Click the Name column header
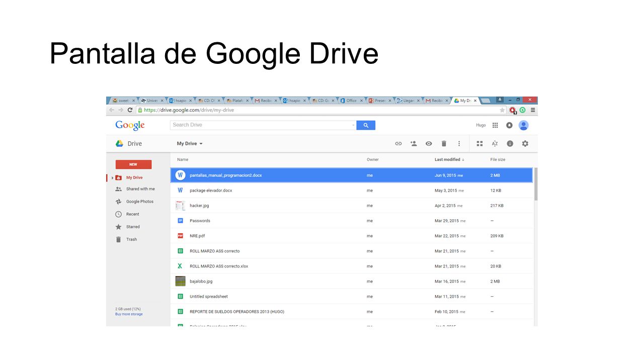 (x=183, y=159)
